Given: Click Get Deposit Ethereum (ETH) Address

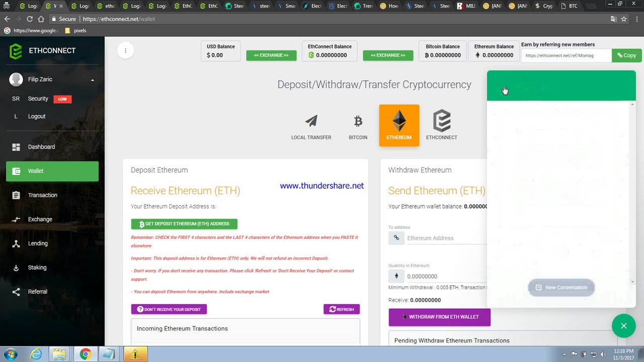Looking at the screenshot, I should pyautogui.click(x=184, y=224).
